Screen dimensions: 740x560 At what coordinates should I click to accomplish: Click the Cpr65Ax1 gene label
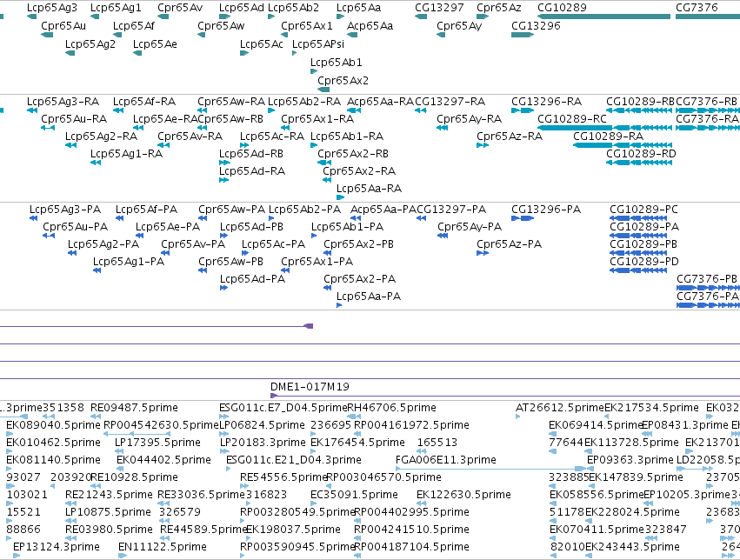307,26
